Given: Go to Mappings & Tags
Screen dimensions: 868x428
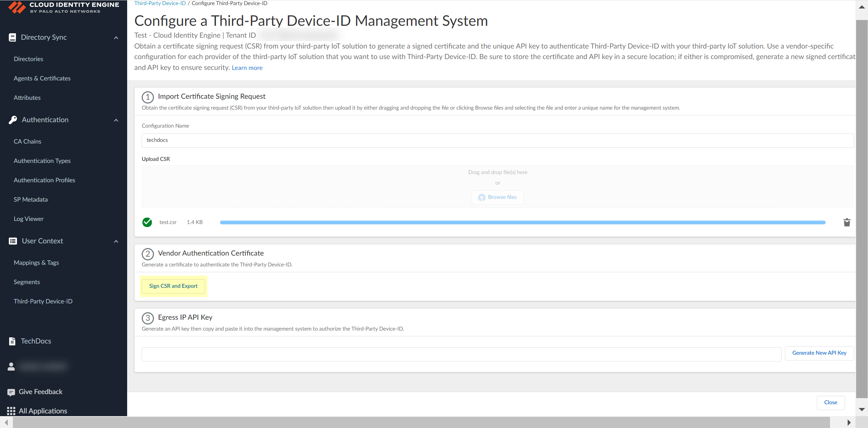Looking at the screenshot, I should [x=36, y=263].
